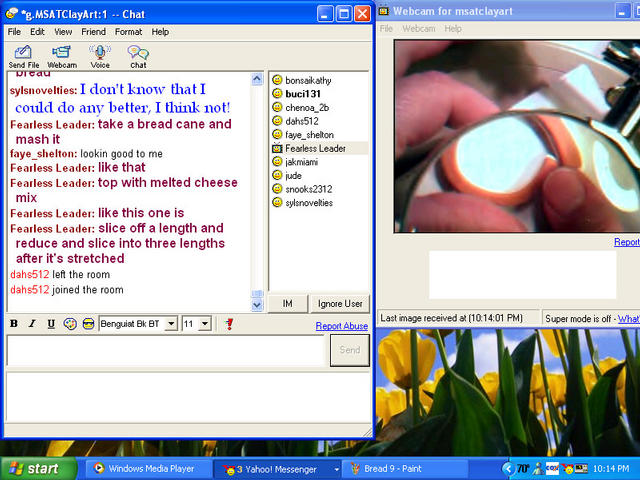
Task: Select jude in the user list
Action: (293, 176)
